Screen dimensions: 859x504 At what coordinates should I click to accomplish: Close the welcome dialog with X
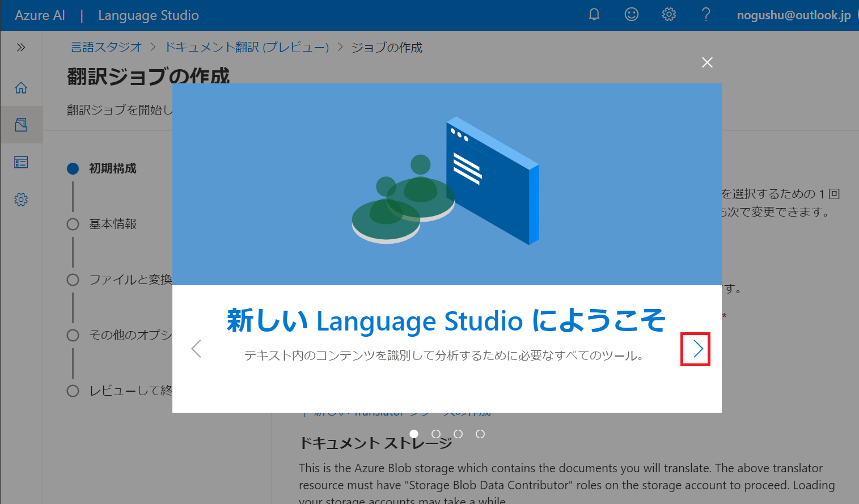pyautogui.click(x=707, y=62)
